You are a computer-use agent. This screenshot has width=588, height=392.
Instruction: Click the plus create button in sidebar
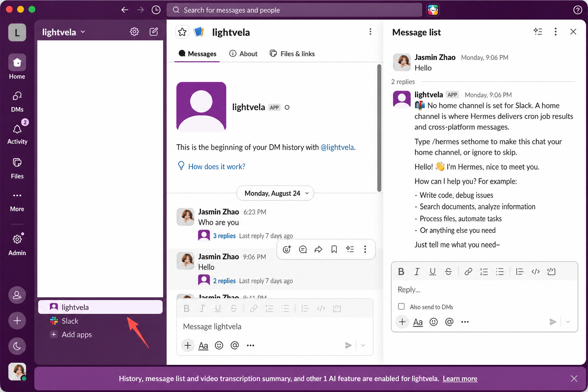(x=17, y=321)
